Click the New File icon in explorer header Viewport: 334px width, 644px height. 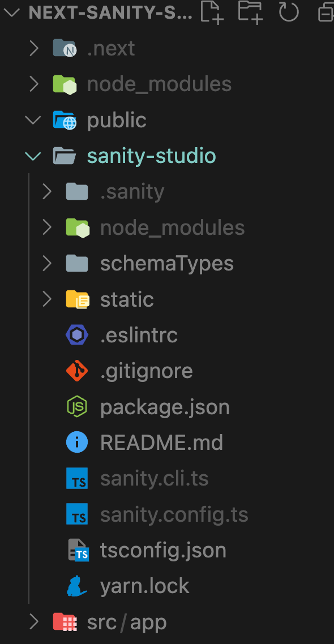click(212, 11)
